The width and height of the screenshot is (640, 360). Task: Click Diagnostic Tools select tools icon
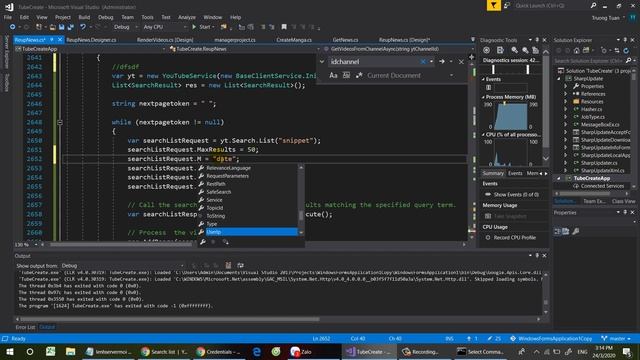pyautogui.click(x=487, y=50)
